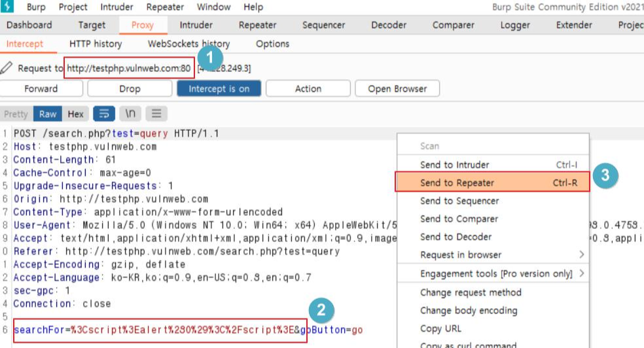Open the Intruder menu in menu bar
The image size is (644, 348).
[x=116, y=7]
